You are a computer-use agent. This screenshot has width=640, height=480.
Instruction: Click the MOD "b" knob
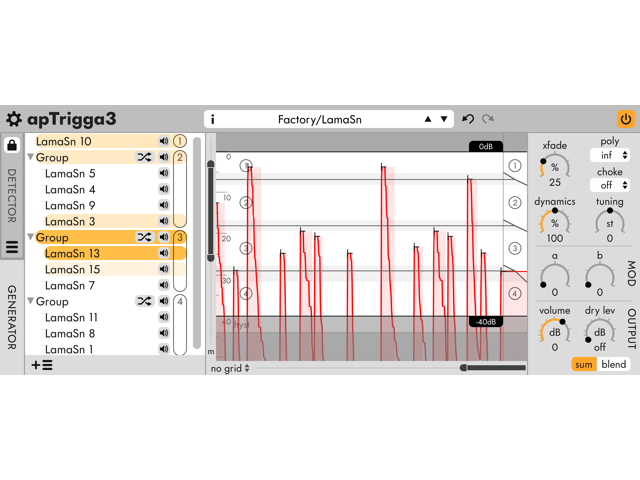(600, 277)
